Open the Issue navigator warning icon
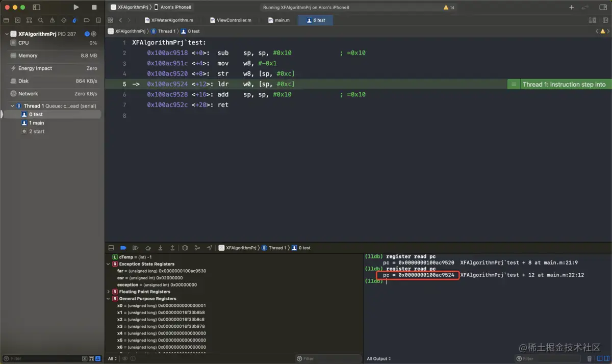612x364 pixels. [52, 20]
